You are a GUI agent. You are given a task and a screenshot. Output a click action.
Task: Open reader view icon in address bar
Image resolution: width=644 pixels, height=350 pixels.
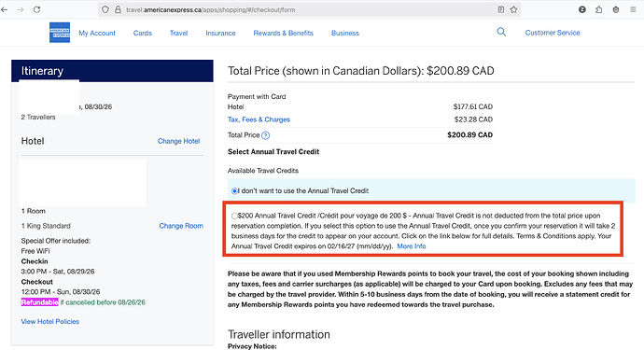point(501,9)
